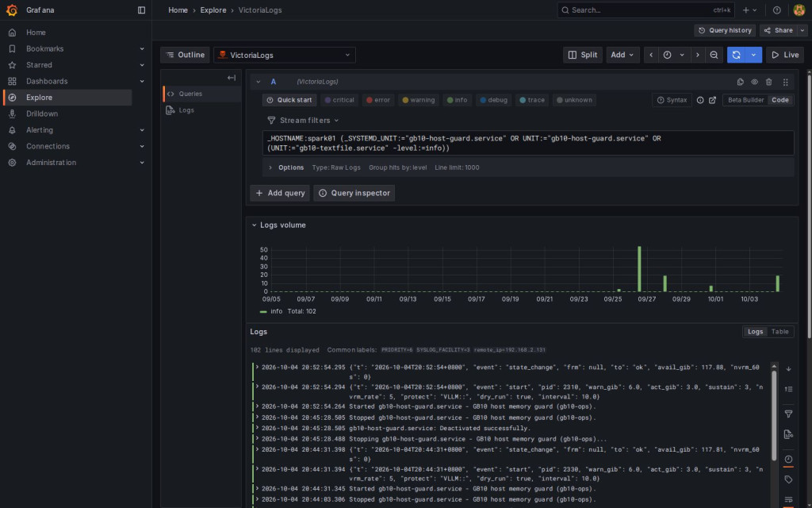812x508 pixels.
Task: Click the scroll-to-bottom arrow in the logs controls
Action: [788, 369]
